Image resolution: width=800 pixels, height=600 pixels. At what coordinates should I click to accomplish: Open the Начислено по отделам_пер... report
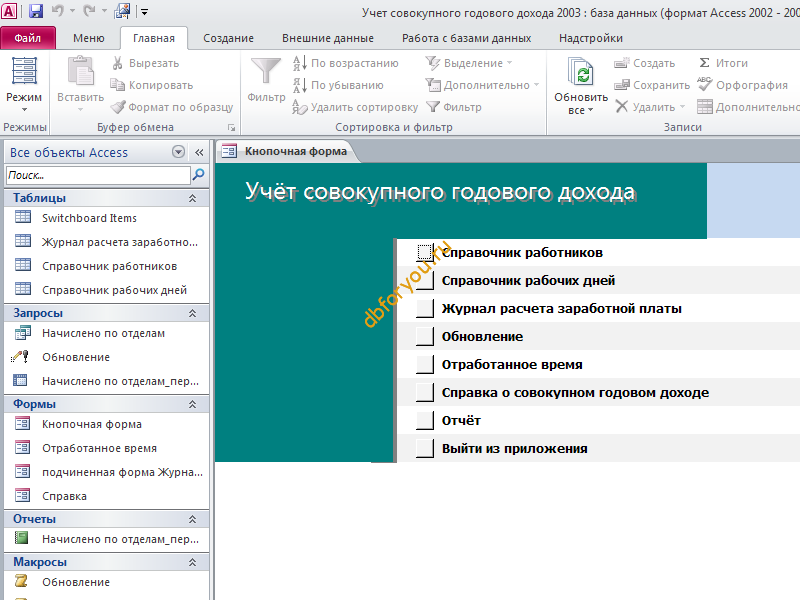pos(120,539)
